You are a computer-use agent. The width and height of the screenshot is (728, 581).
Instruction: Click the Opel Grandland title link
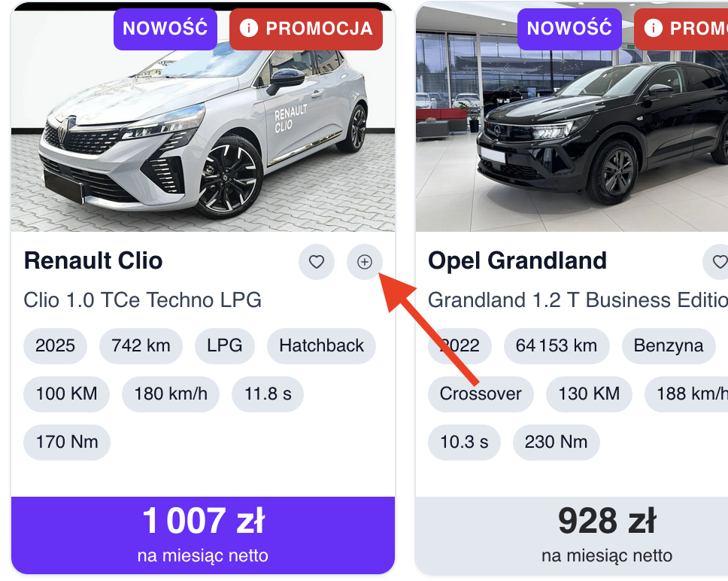click(x=517, y=261)
